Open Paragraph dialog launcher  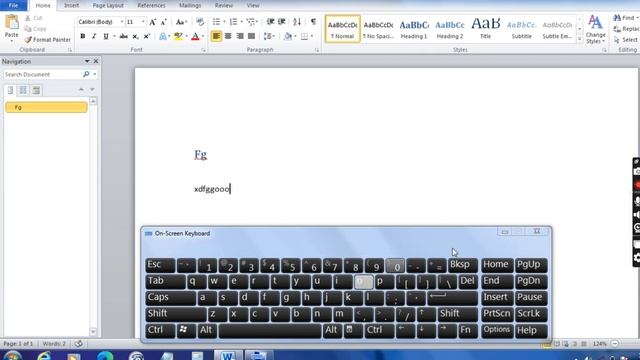317,50
